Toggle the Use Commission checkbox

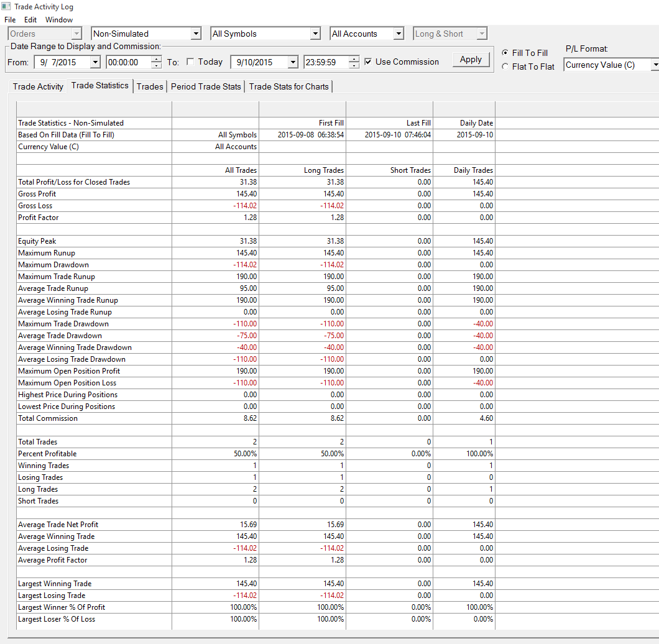(368, 62)
